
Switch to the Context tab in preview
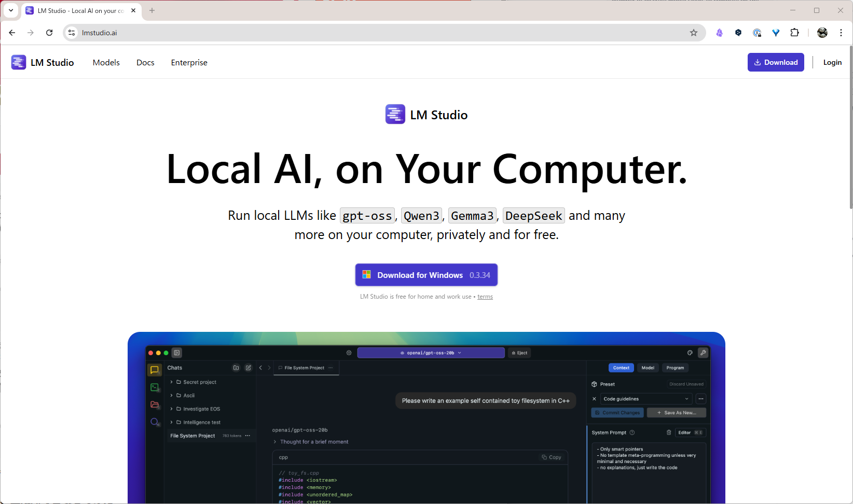coord(621,368)
